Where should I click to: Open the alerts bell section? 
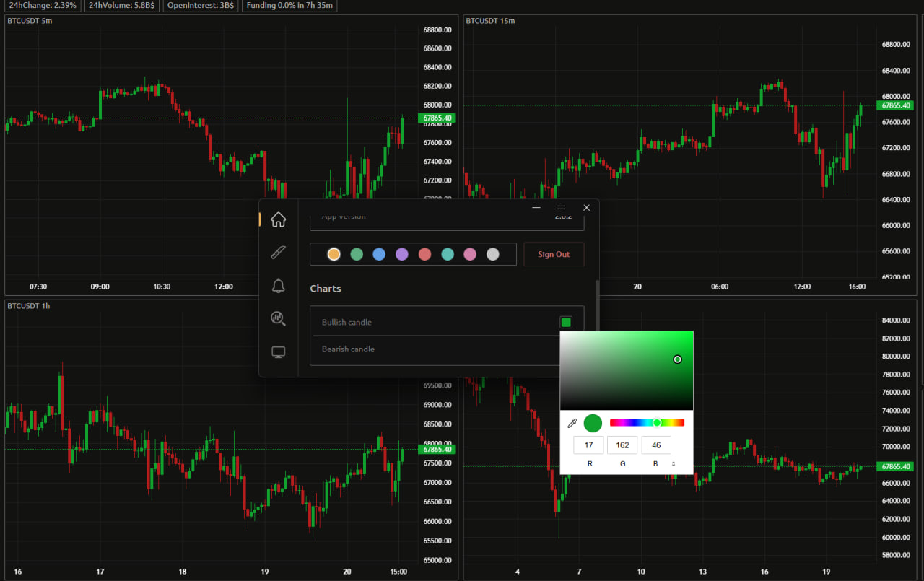coord(278,286)
